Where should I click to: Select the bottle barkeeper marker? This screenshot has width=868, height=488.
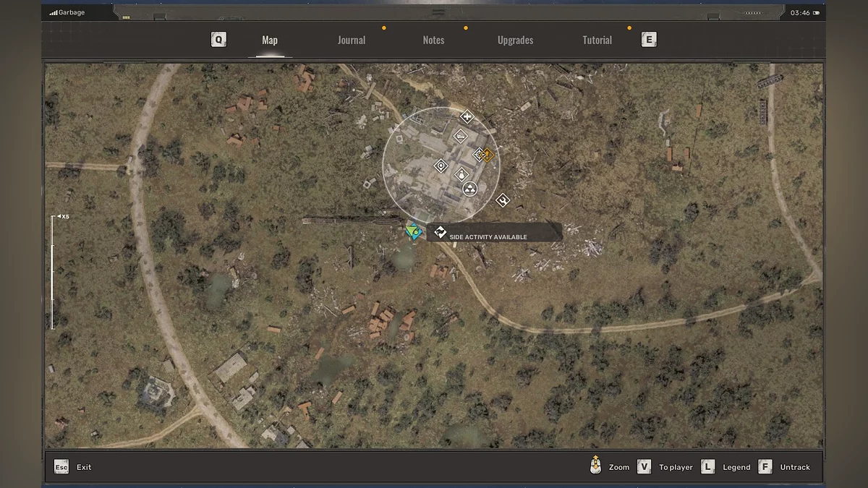(461, 174)
